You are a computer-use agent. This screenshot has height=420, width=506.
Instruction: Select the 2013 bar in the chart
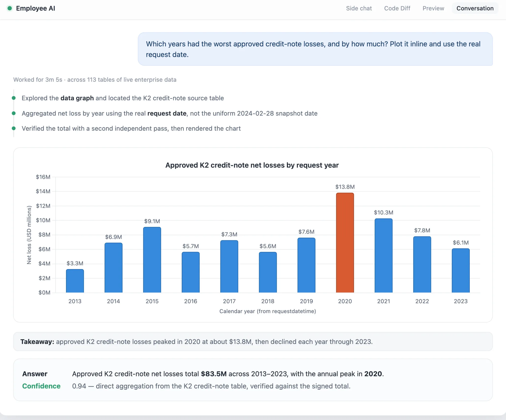point(75,281)
